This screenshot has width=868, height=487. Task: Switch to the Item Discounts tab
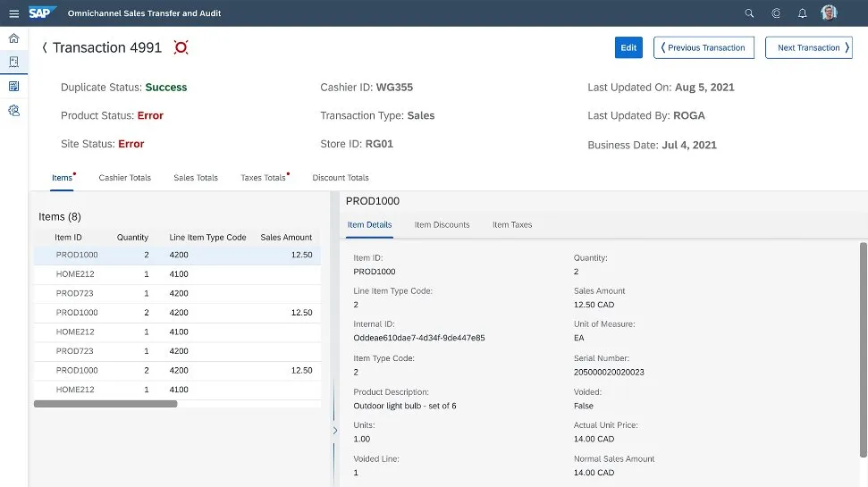click(442, 225)
